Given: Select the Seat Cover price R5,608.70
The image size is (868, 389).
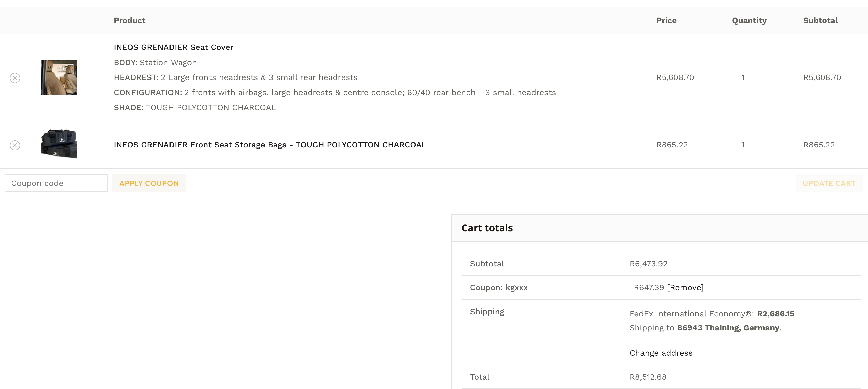Looking at the screenshot, I should (x=675, y=77).
